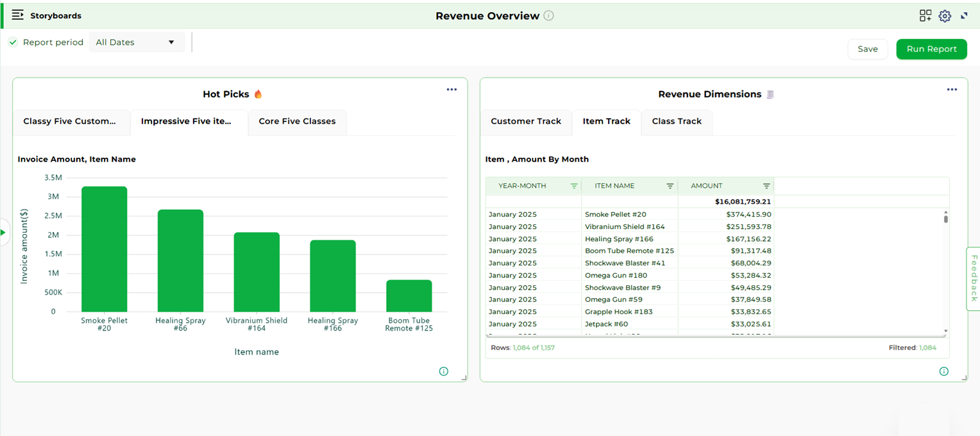The image size is (980, 436).
Task: Switch to the Core Five Classes tab
Action: [297, 121]
